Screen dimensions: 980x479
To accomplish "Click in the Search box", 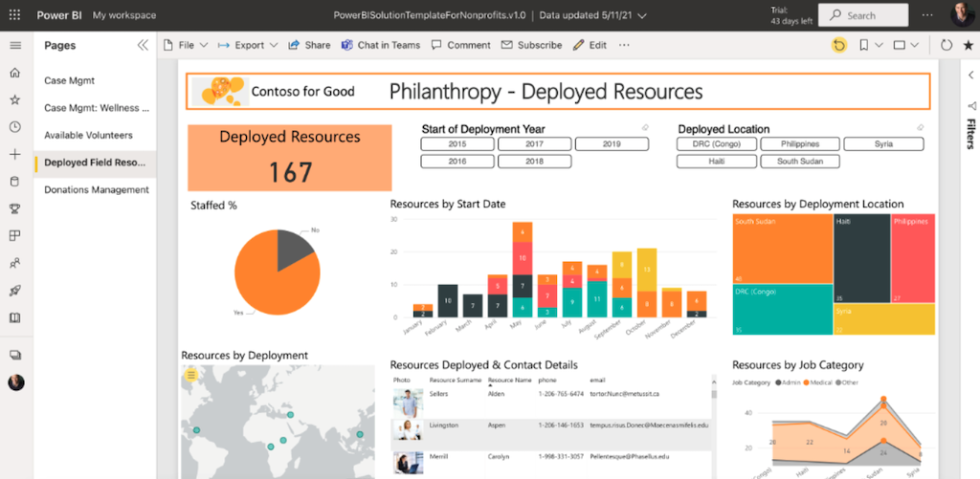I will click(x=863, y=15).
